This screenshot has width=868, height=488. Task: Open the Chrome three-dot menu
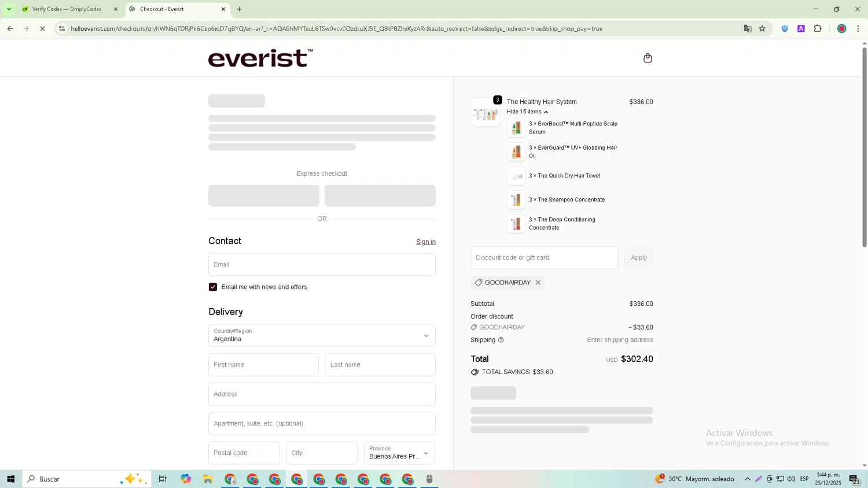(x=858, y=28)
